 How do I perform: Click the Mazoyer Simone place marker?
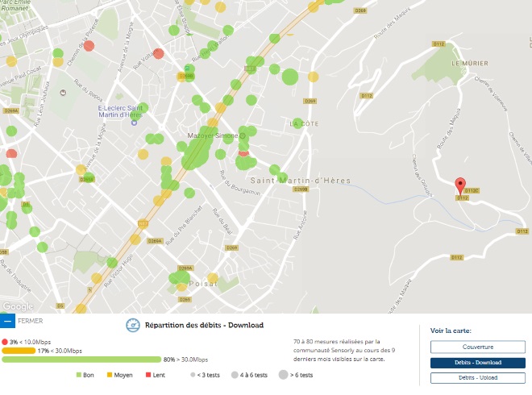click(243, 135)
